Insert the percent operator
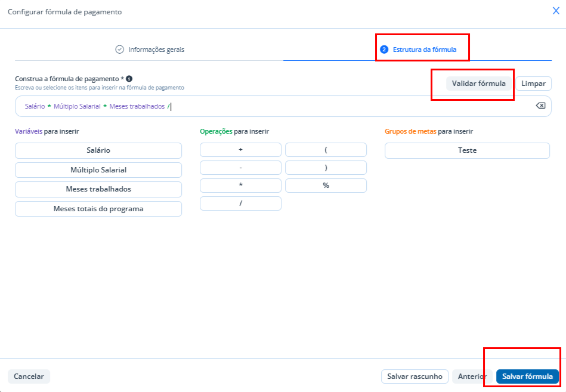 326,186
